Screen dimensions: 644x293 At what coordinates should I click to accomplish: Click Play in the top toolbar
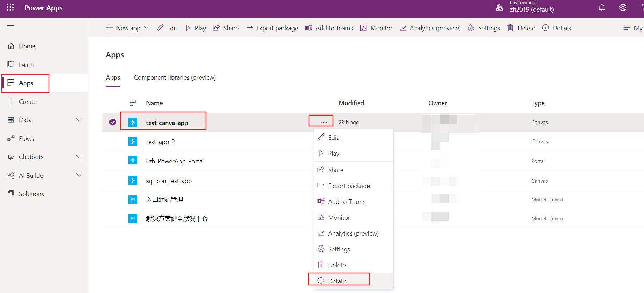195,28
